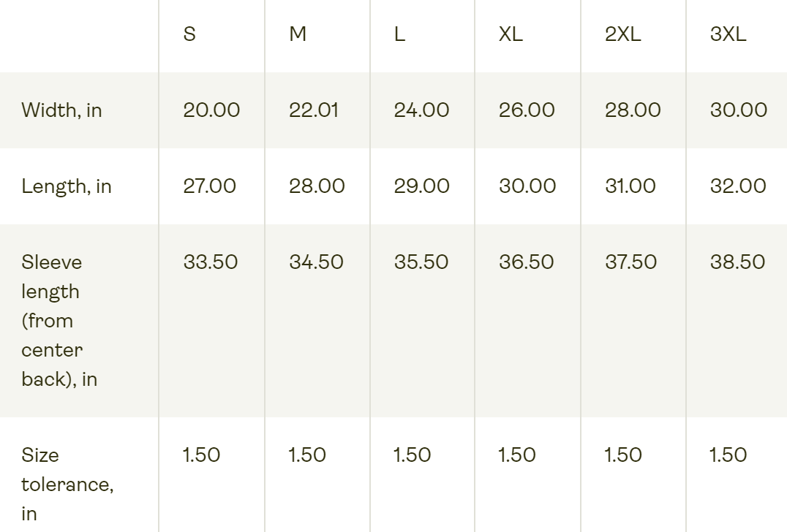The height and width of the screenshot is (532, 787).
Task: Click the "Width, in" row label
Action: [x=61, y=110]
